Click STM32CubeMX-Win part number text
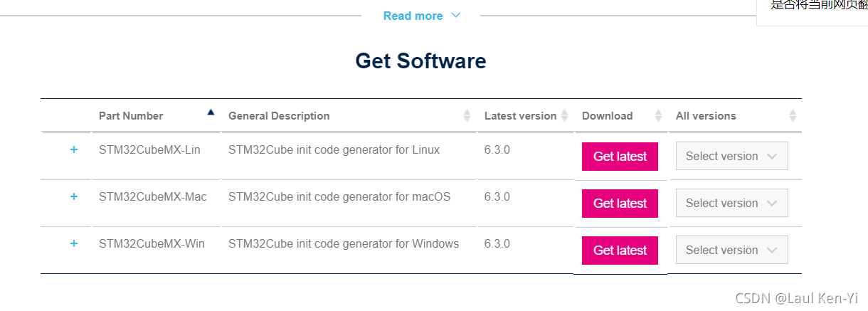 [x=152, y=244]
